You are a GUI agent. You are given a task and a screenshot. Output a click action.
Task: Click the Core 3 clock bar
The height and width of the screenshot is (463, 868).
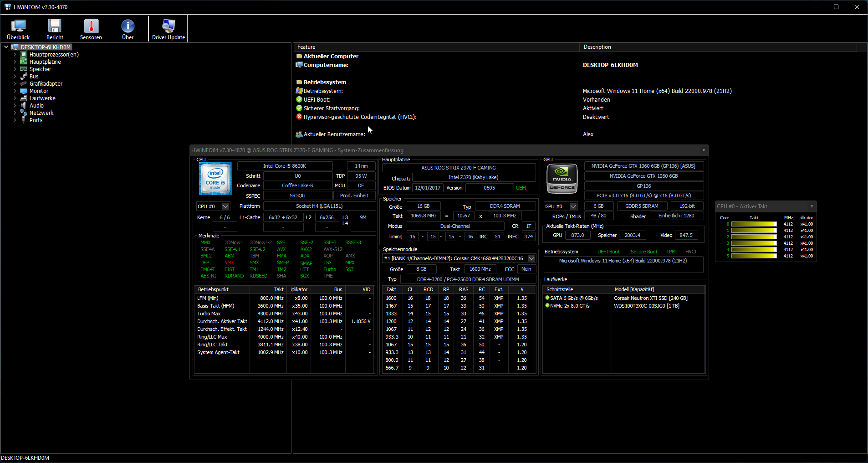(x=754, y=243)
